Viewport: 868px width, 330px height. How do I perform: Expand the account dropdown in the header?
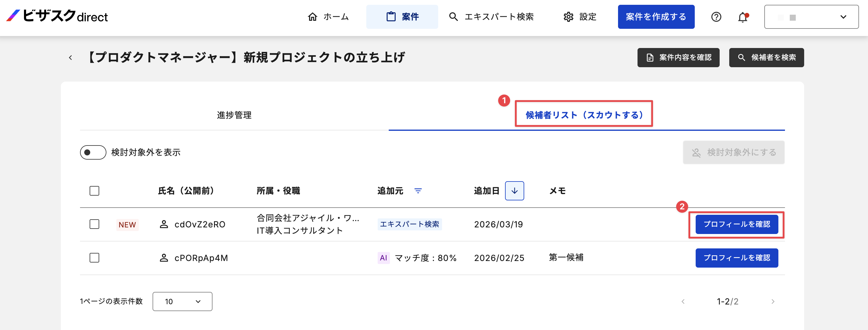(x=811, y=16)
